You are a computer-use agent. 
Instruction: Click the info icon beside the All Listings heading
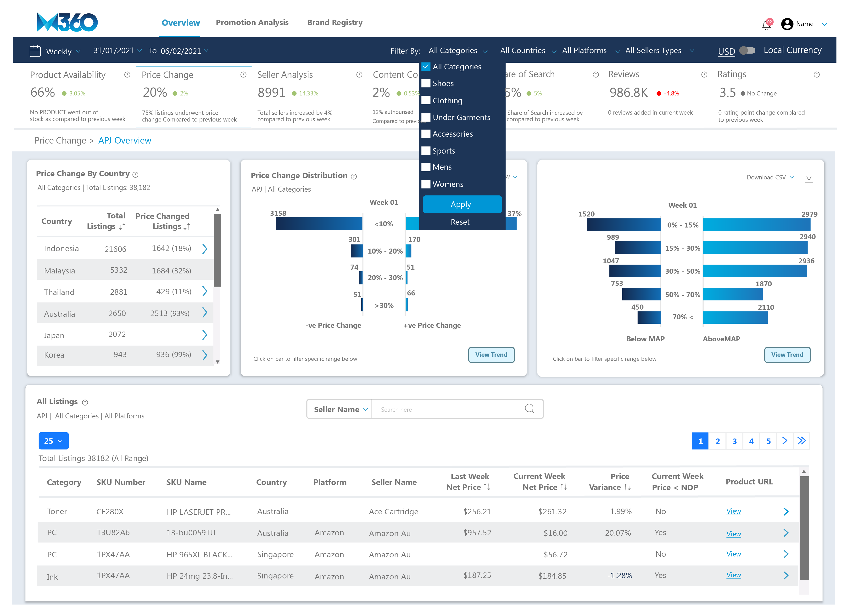coord(85,402)
